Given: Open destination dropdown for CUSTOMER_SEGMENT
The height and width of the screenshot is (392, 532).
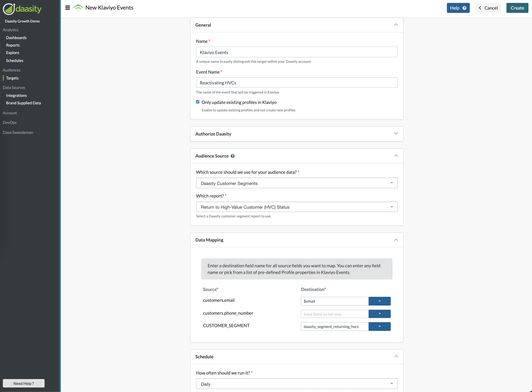Looking at the screenshot, I should 379,327.
